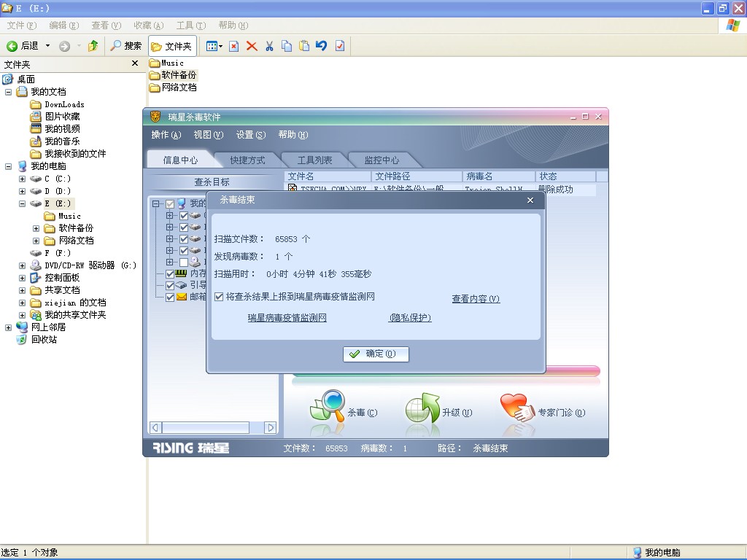Open the Back button history dropdown arrow
Image resolution: width=747 pixels, height=560 pixels.
(47, 46)
